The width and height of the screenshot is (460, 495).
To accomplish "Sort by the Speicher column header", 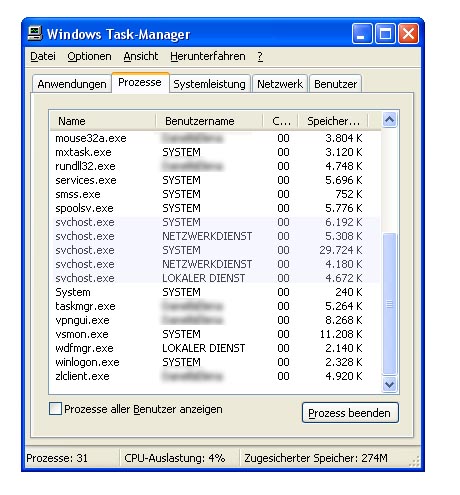I will click(333, 121).
